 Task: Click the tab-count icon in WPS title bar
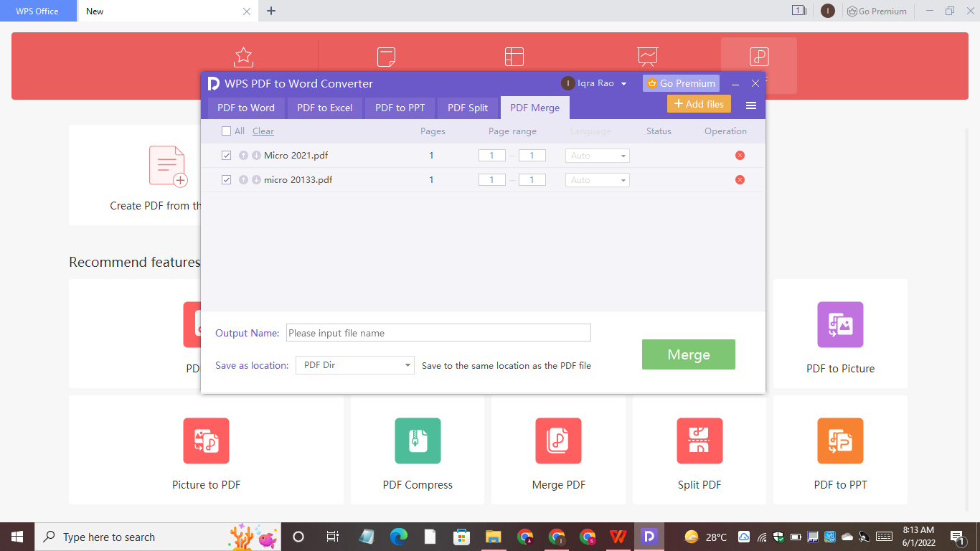coord(799,11)
